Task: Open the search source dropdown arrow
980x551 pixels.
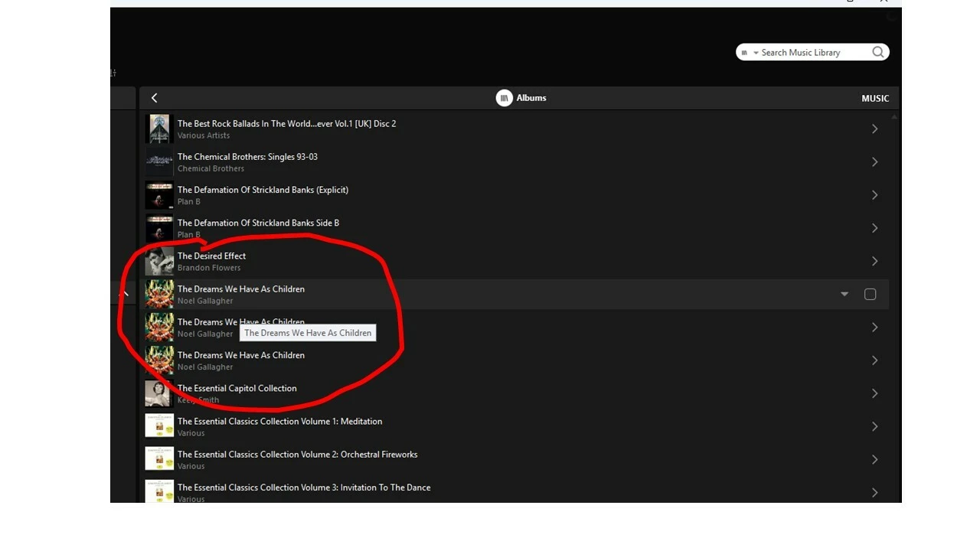Action: point(756,53)
